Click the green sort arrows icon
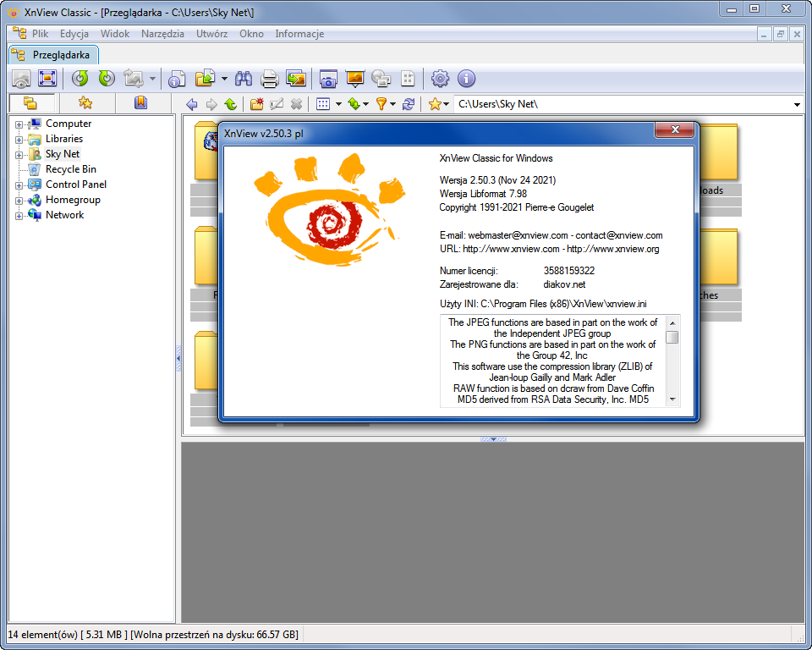Screen dimensions: 812x650 354,104
